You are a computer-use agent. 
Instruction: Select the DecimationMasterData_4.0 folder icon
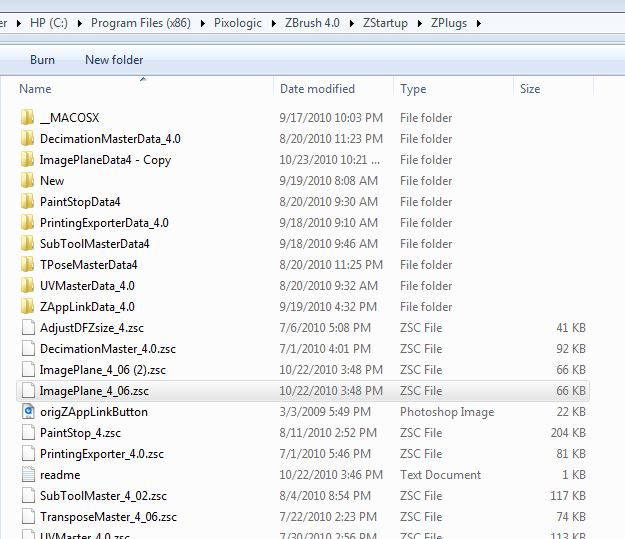27,139
